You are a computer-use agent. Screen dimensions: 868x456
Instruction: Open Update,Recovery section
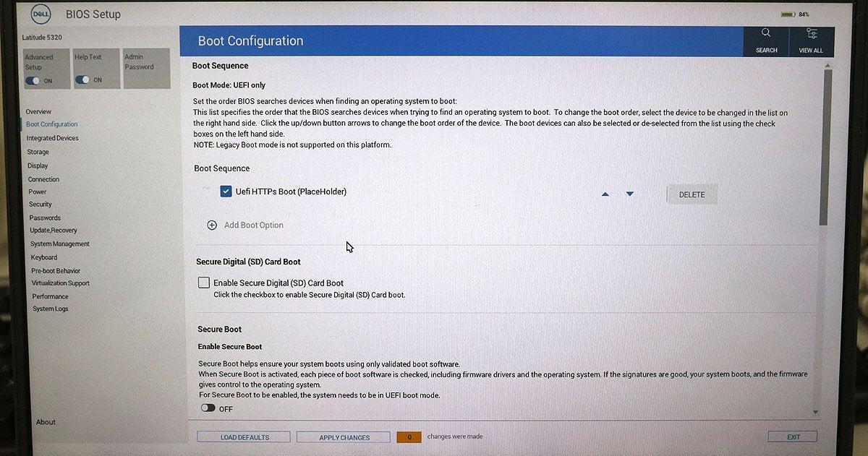tap(54, 231)
